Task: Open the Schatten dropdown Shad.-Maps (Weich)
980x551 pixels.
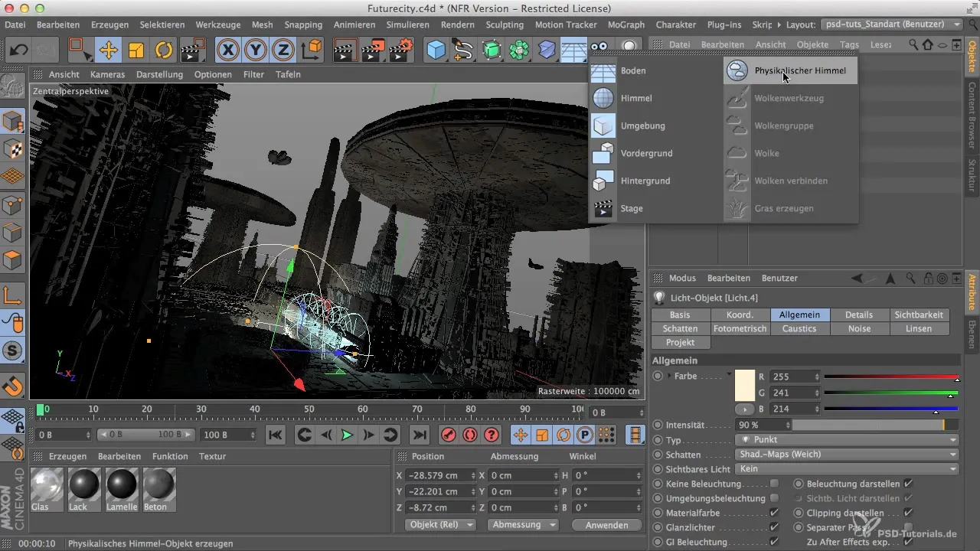Action: [x=847, y=455]
